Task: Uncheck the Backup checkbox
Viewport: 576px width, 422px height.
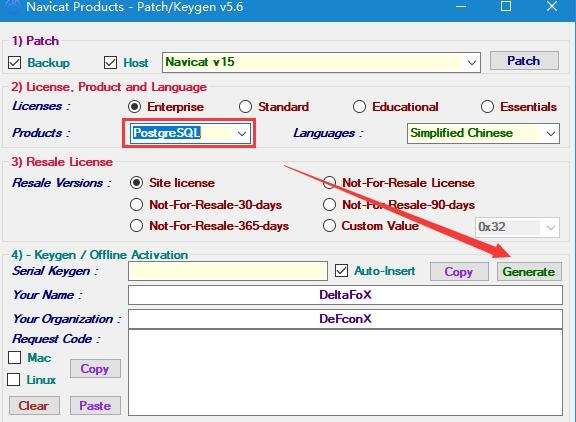Action: (x=15, y=63)
